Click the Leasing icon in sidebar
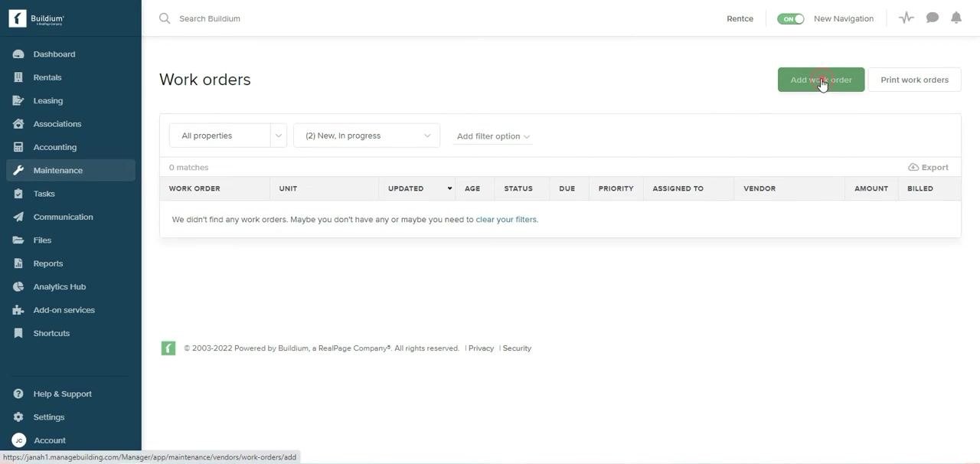The width and height of the screenshot is (980, 464). [x=18, y=100]
